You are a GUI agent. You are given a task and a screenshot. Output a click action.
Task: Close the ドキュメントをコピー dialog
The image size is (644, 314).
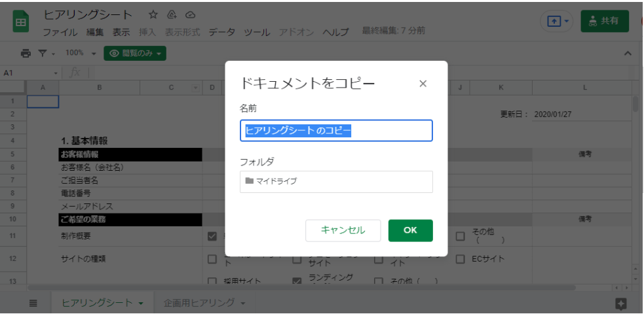coord(423,84)
